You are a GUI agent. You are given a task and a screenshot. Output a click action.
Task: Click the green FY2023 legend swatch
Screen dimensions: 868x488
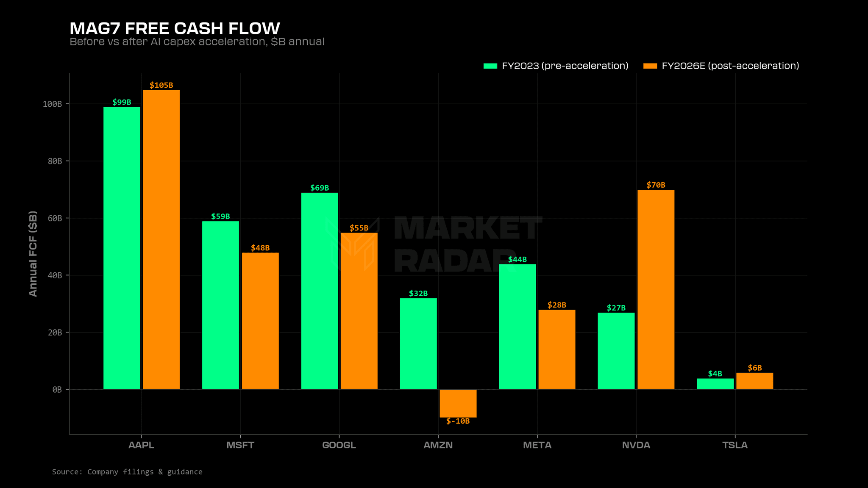[x=490, y=66]
